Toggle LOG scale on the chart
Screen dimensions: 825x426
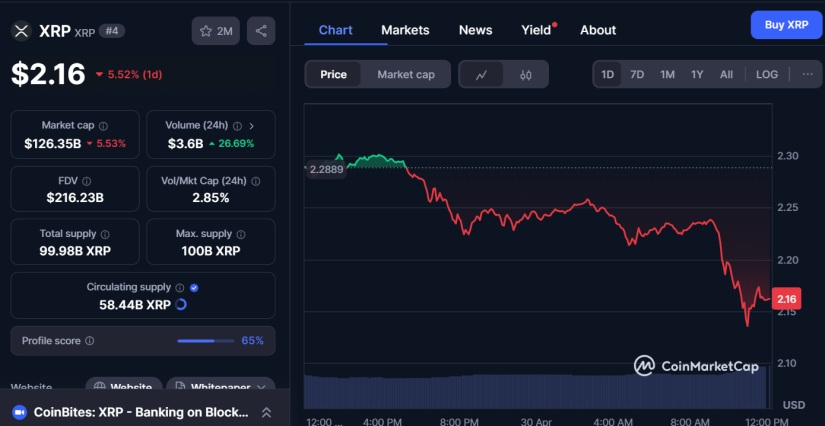[767, 75]
